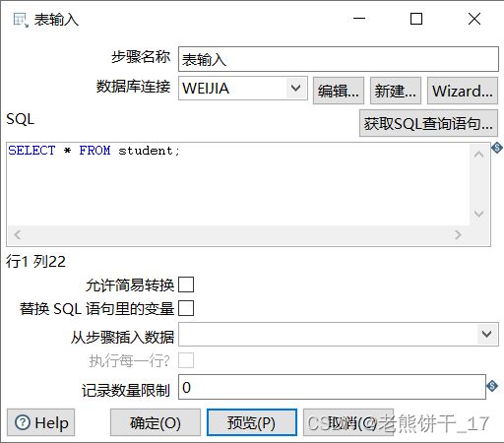Close the 表输入 dialog window
The image size is (504, 443).
[474, 19]
